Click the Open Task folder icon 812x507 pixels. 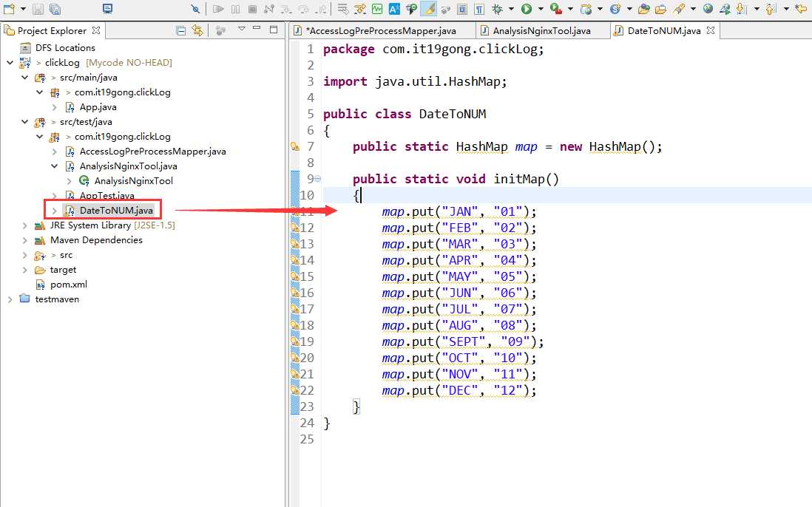point(661,9)
